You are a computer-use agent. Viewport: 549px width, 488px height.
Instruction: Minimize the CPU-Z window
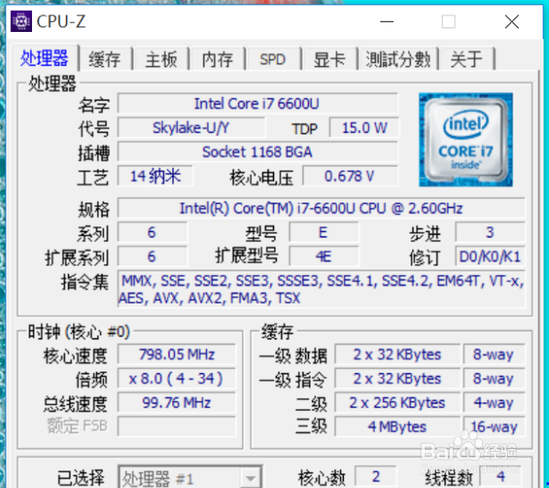(387, 22)
